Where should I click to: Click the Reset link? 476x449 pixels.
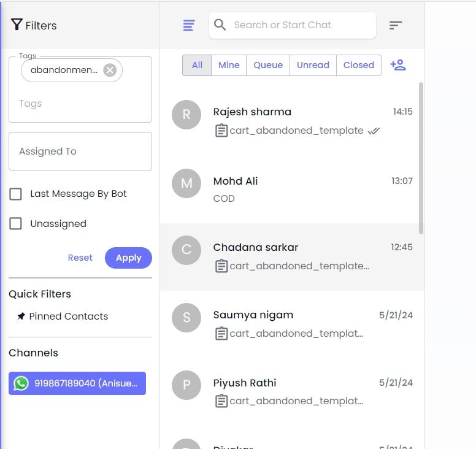(x=80, y=258)
